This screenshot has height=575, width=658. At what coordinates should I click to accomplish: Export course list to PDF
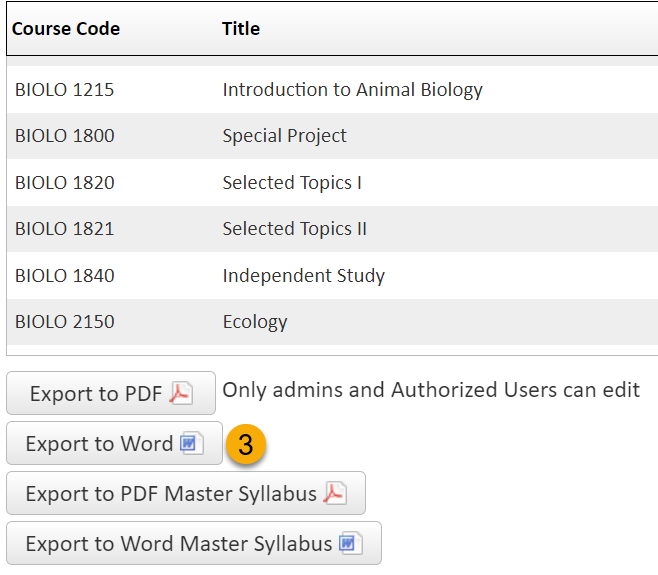(x=111, y=393)
